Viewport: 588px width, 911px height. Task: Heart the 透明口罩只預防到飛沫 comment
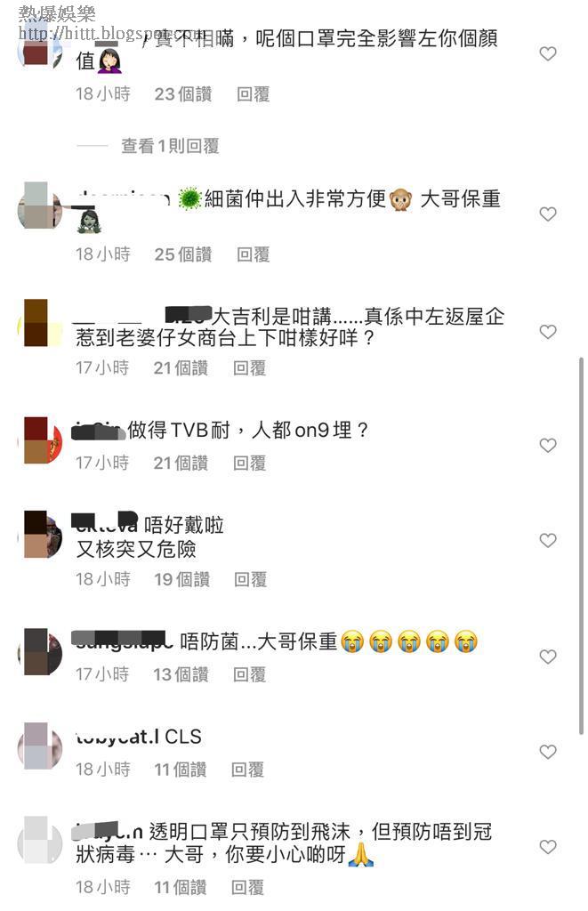click(548, 847)
